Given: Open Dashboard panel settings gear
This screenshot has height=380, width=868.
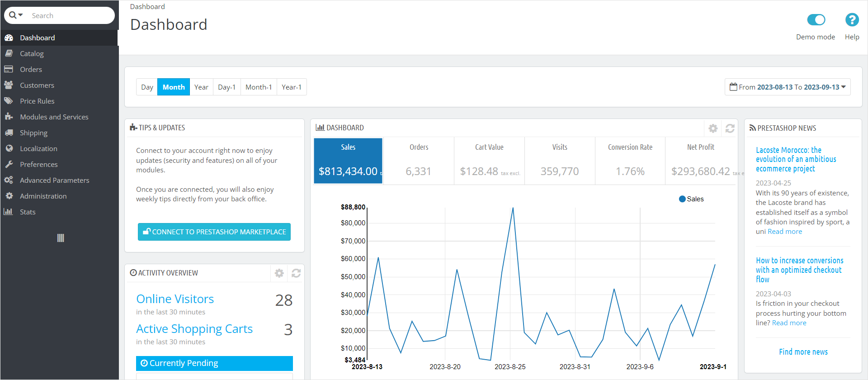Looking at the screenshot, I should (x=713, y=128).
